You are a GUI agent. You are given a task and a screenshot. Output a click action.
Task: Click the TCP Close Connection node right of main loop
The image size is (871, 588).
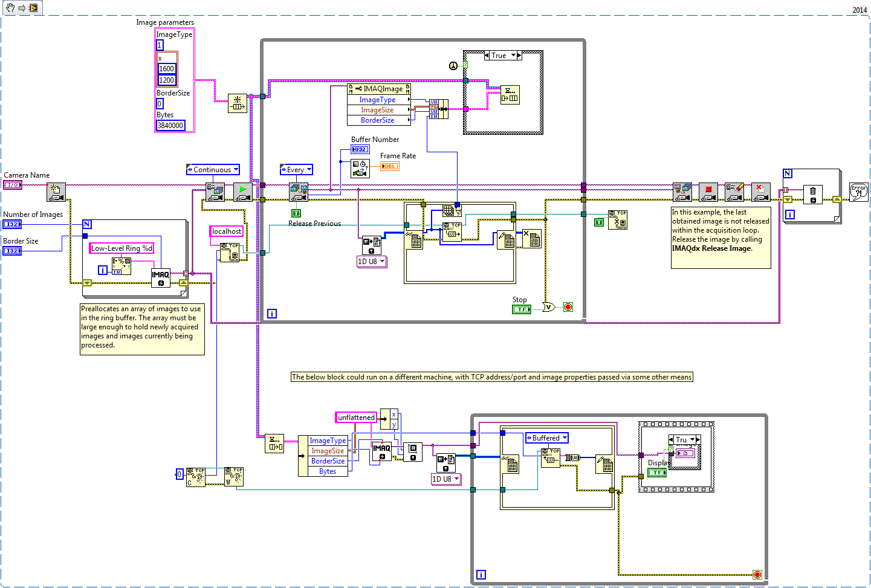(x=618, y=220)
